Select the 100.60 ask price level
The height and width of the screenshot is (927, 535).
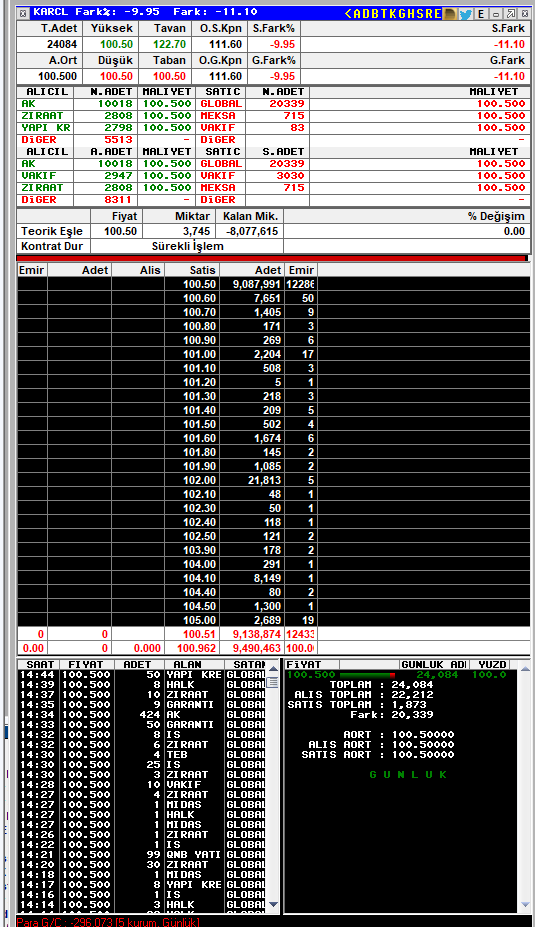coord(274,299)
